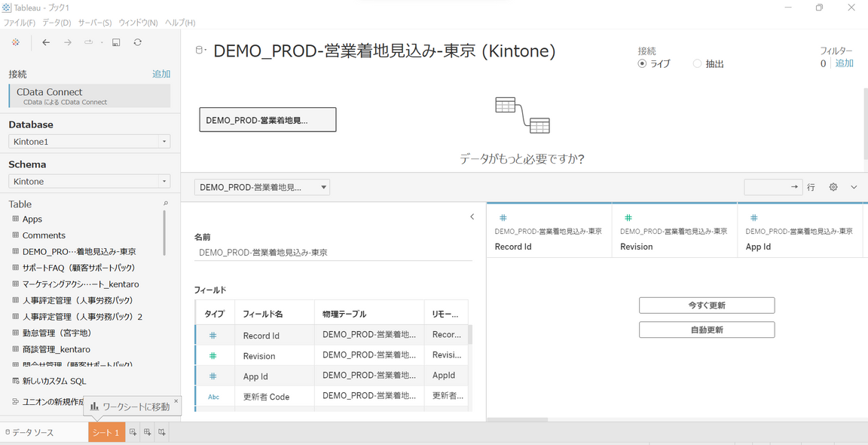Click the save icon in the toolbar
This screenshot has height=445, width=868.
116,43
